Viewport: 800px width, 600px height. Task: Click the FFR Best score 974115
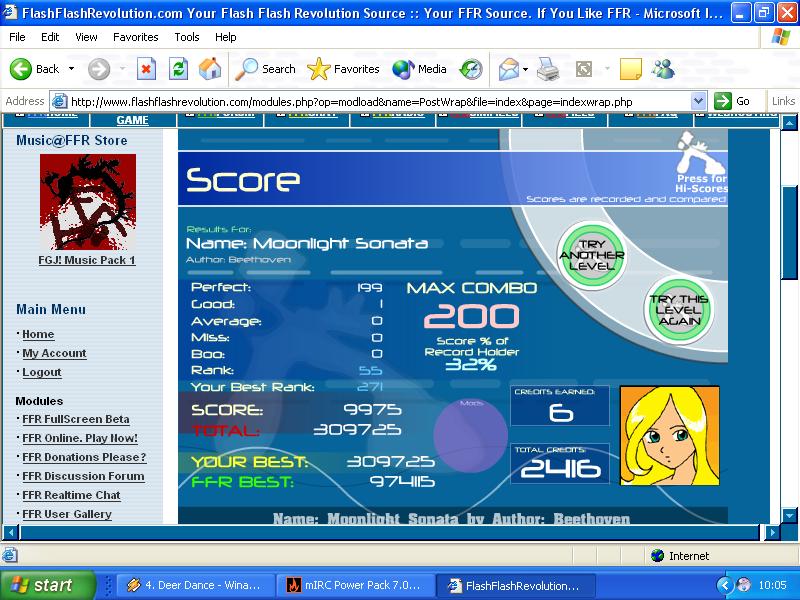(x=403, y=481)
